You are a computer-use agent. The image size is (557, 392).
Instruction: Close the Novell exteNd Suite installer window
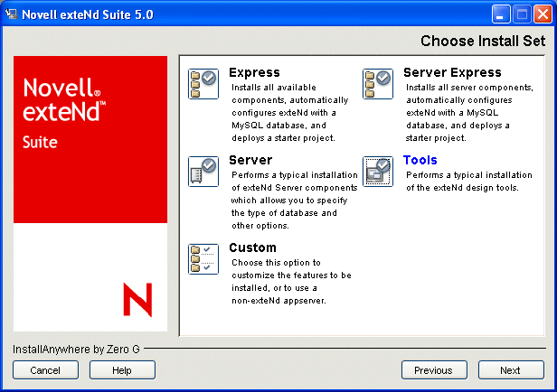click(543, 14)
